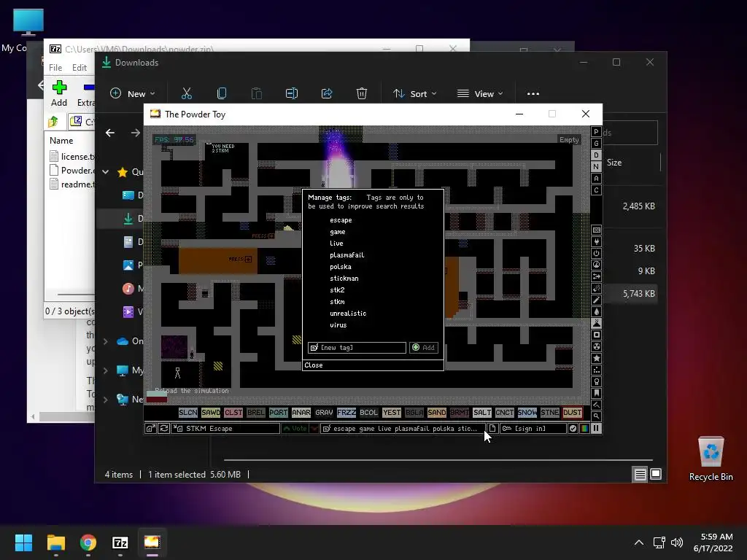Click the tags bar showing escape game

(x=403, y=429)
